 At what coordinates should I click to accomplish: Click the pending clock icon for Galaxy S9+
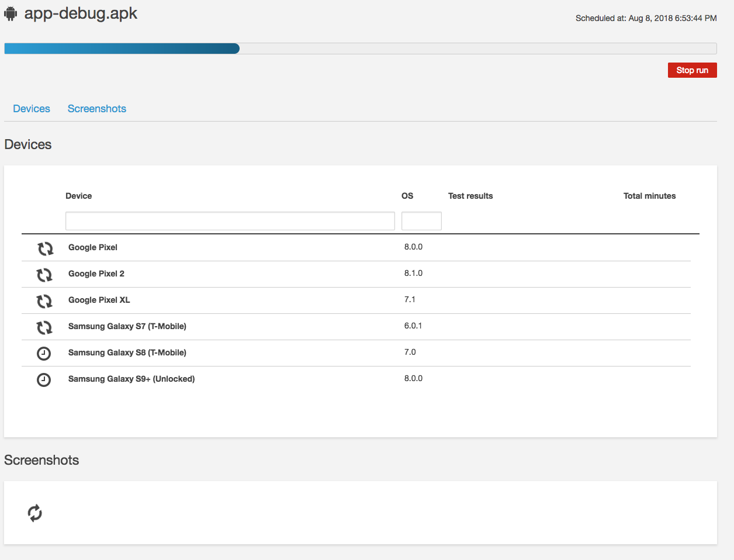(x=44, y=380)
